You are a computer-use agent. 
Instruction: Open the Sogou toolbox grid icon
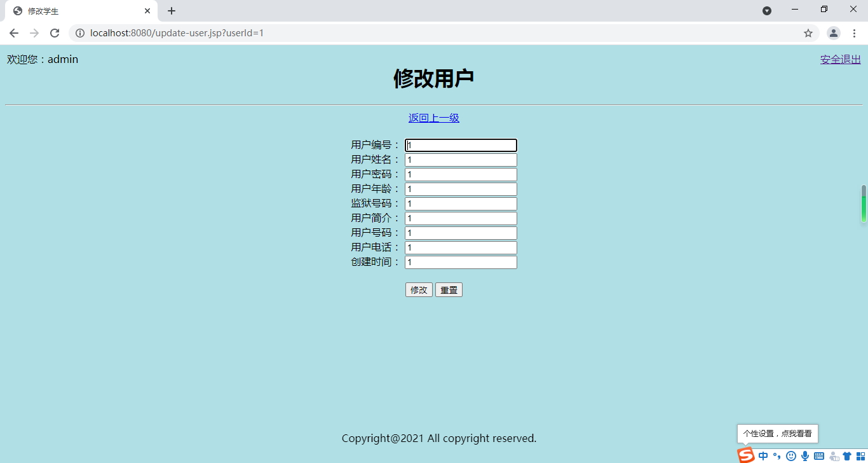861,456
